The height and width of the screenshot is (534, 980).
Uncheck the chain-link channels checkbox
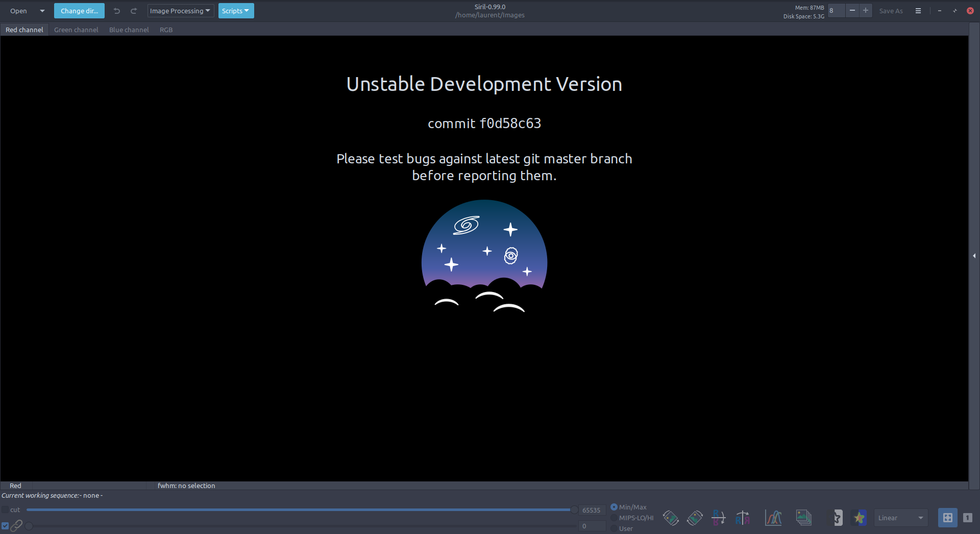coord(5,526)
